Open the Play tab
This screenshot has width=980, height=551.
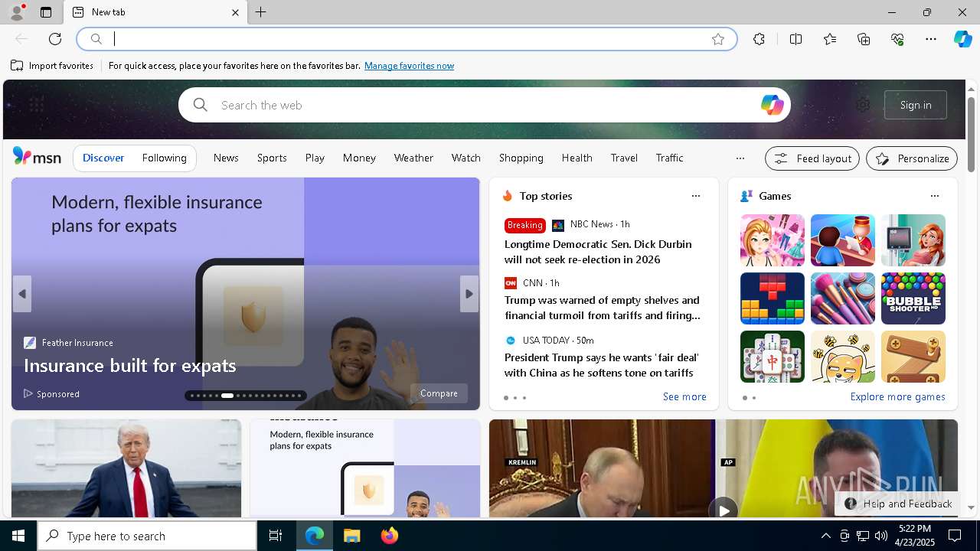coord(315,158)
